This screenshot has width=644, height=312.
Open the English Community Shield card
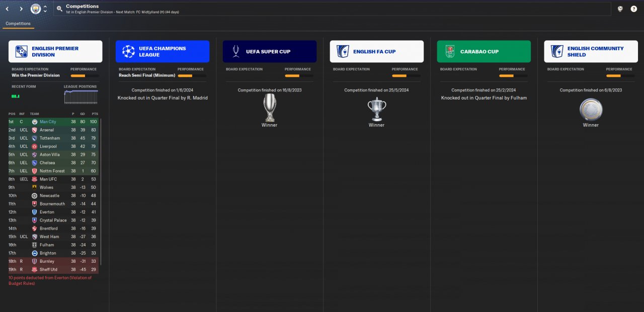(591, 51)
